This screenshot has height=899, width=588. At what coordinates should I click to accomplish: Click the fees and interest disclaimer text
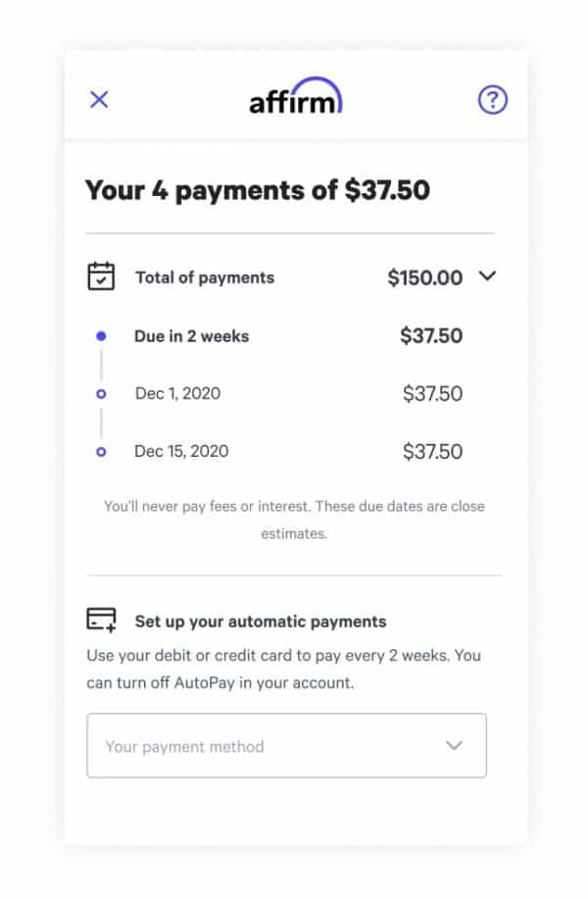click(x=294, y=520)
